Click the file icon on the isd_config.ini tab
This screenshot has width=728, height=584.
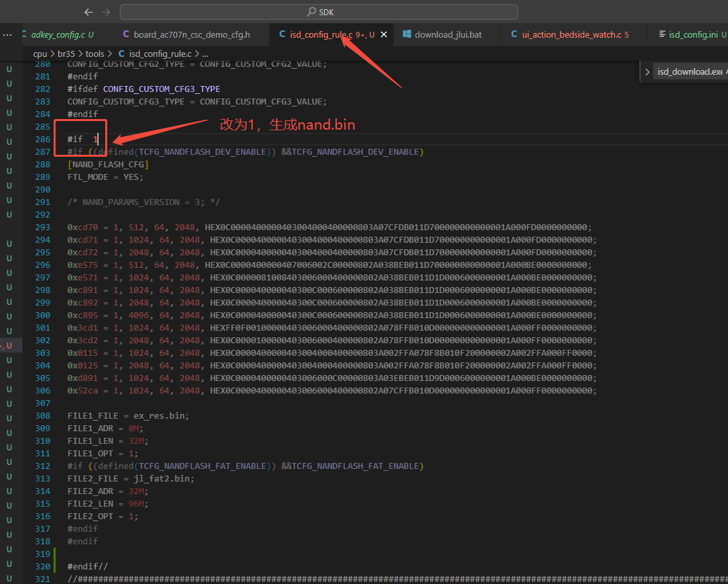click(662, 34)
